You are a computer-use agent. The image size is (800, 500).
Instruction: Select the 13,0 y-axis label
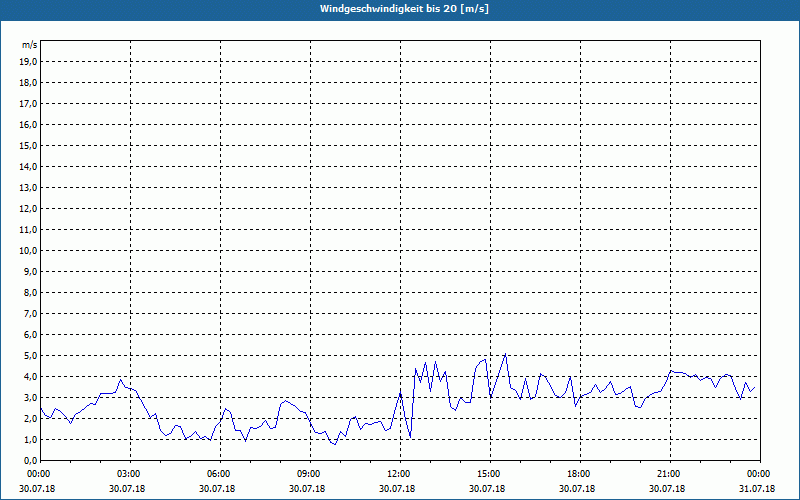(28, 187)
